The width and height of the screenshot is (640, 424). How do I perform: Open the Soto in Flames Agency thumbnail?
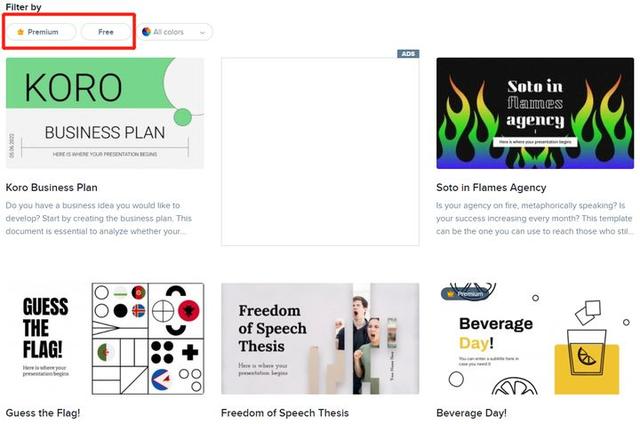[535, 113]
